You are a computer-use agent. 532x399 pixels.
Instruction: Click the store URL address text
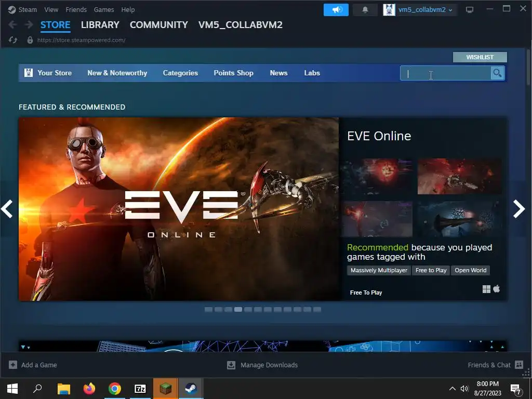coord(81,40)
